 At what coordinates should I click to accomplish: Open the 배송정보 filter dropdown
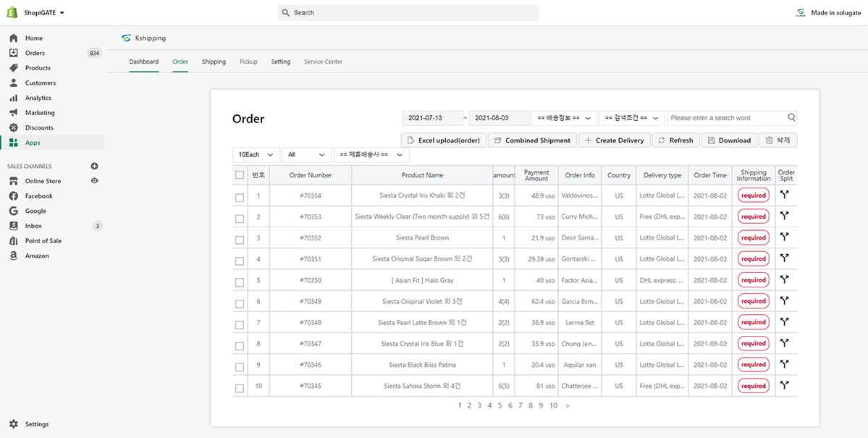pos(565,117)
